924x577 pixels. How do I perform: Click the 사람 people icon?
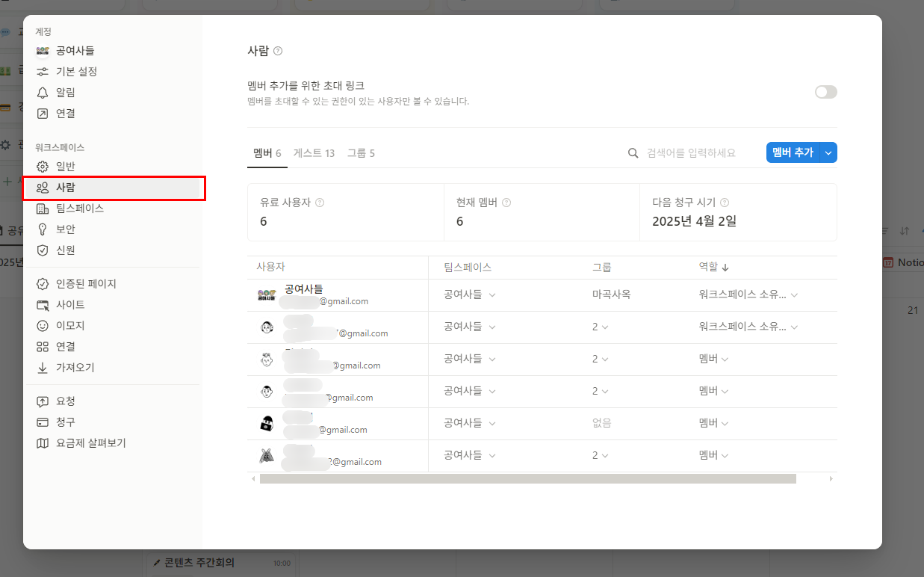tap(43, 188)
